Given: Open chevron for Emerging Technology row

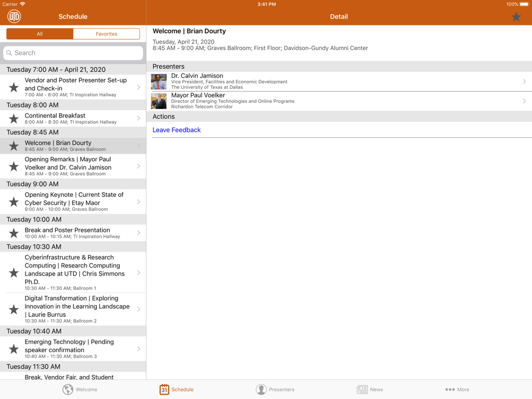Looking at the screenshot, I should coord(138,349).
